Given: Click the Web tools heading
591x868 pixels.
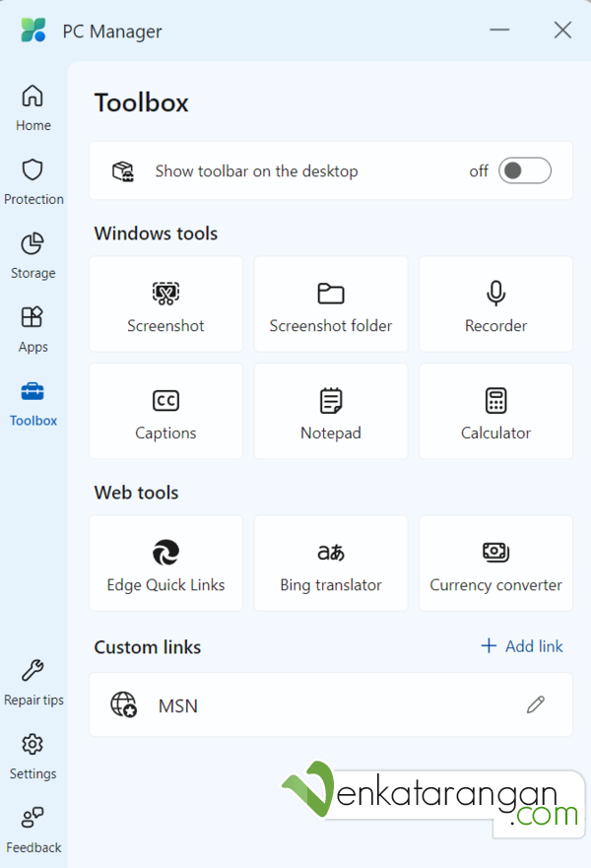Looking at the screenshot, I should pyautogui.click(x=136, y=493).
